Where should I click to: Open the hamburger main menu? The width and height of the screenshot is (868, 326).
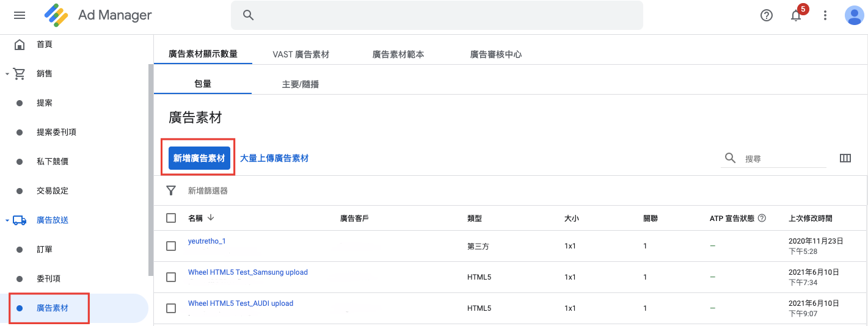point(20,15)
